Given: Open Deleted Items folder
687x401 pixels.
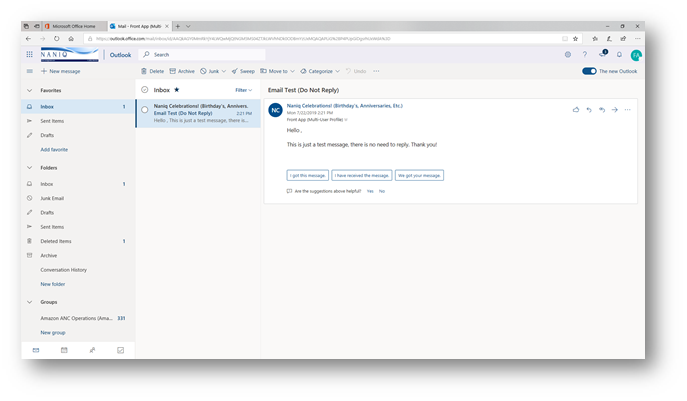Looking at the screenshot, I should (x=55, y=241).
